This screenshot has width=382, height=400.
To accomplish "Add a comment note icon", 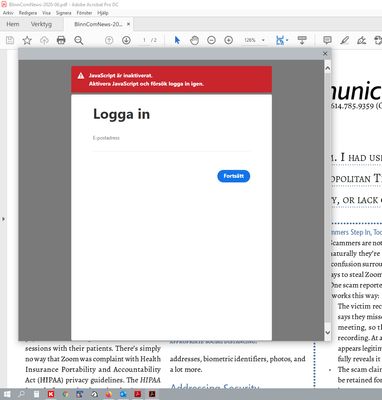I will pyautogui.click(x=327, y=40).
